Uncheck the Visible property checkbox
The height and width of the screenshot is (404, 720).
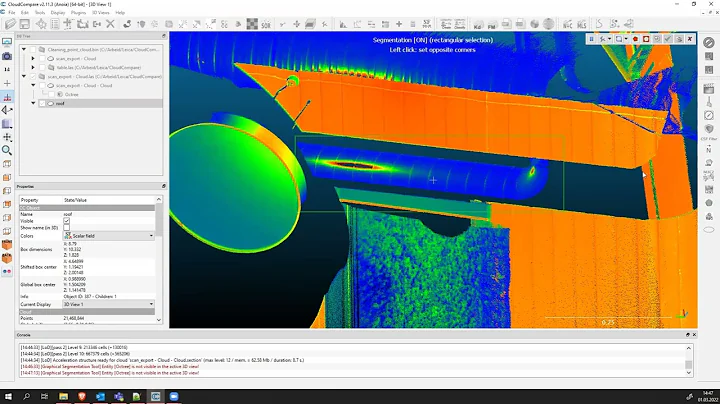point(67,221)
